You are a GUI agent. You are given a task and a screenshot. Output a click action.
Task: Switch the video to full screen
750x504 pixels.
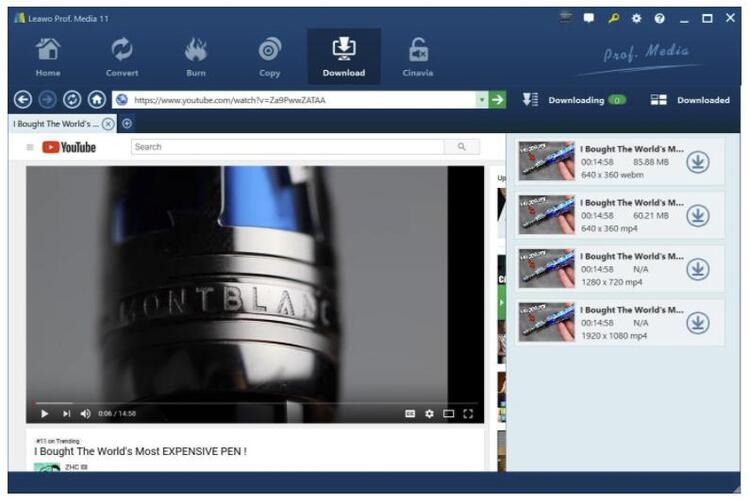(x=468, y=414)
